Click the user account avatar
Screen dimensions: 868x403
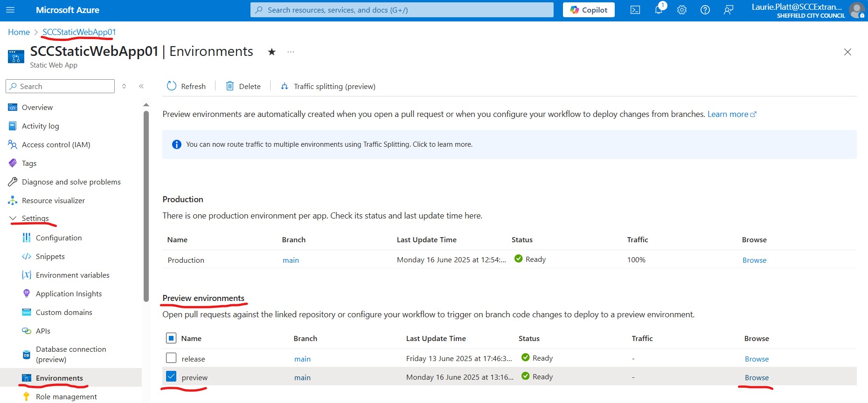[857, 10]
